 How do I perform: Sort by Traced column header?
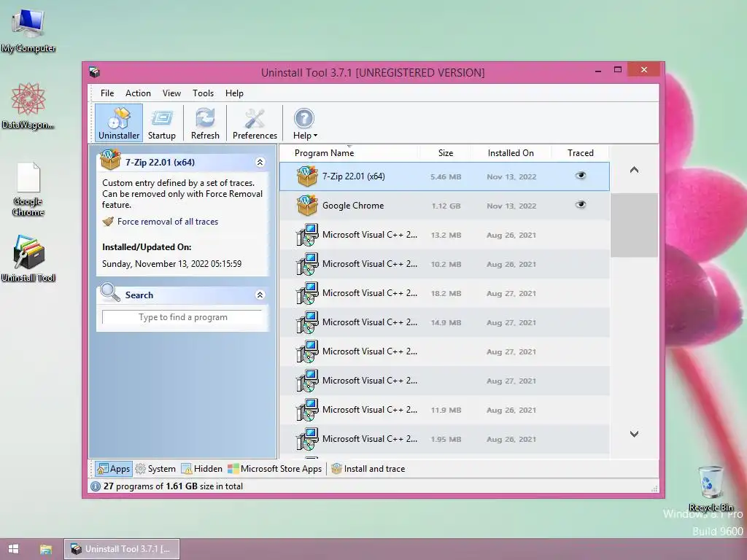point(580,153)
